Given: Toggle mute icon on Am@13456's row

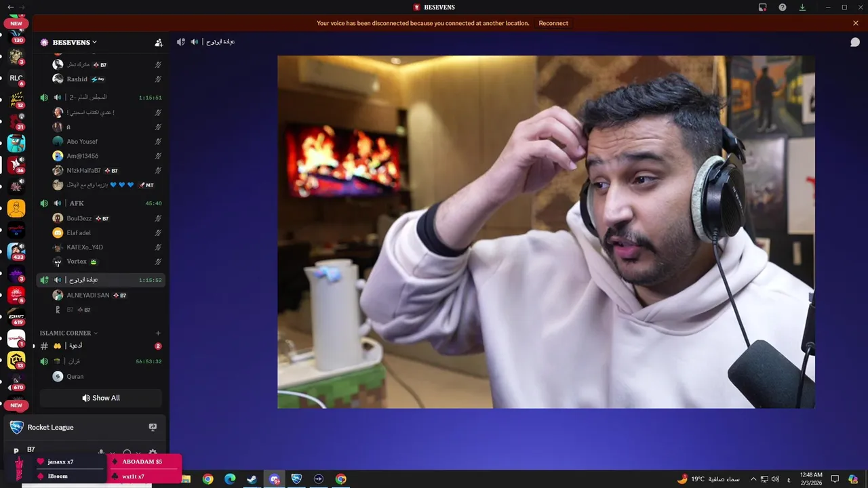Looking at the screenshot, I should tap(158, 156).
